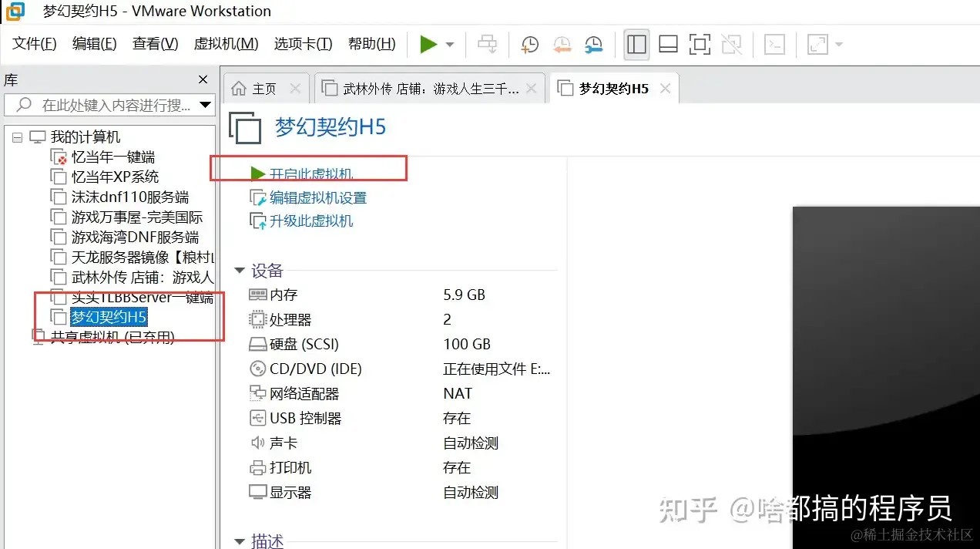The height and width of the screenshot is (549, 980).
Task: Close the 主页 tab
Action: pyautogui.click(x=294, y=89)
